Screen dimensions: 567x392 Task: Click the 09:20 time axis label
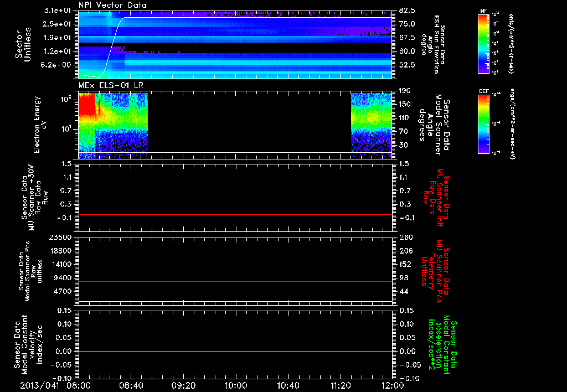click(x=183, y=385)
